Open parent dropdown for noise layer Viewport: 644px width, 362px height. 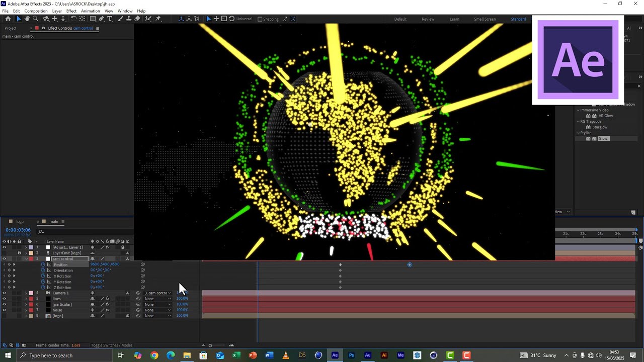pyautogui.click(x=157, y=310)
